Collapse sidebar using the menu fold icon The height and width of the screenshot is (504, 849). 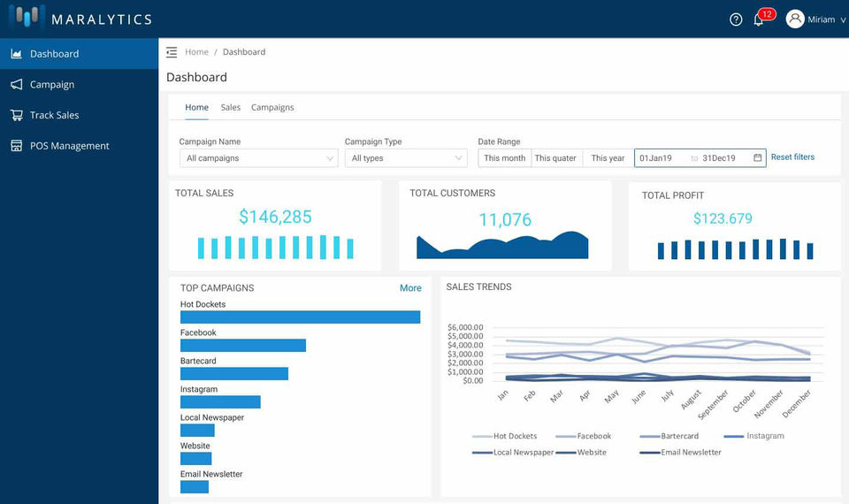tap(172, 52)
